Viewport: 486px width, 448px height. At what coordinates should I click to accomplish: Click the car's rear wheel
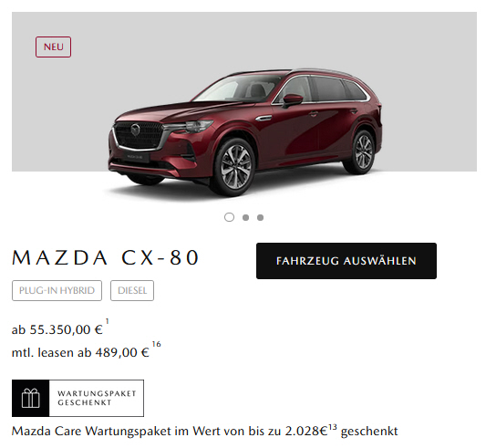click(362, 152)
